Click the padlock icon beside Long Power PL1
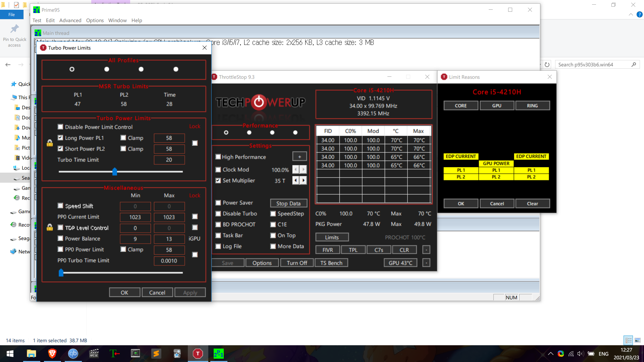Image resolution: width=644 pixels, height=362 pixels. tap(50, 143)
